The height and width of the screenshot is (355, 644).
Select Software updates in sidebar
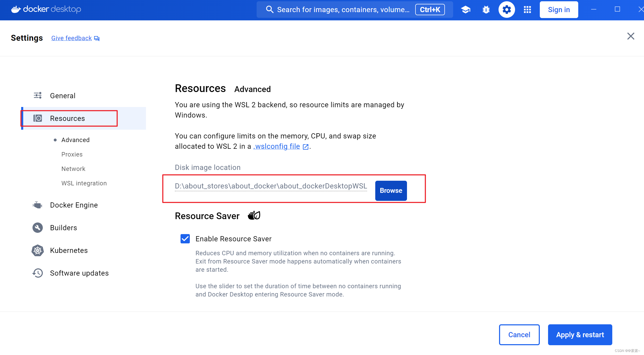click(79, 273)
